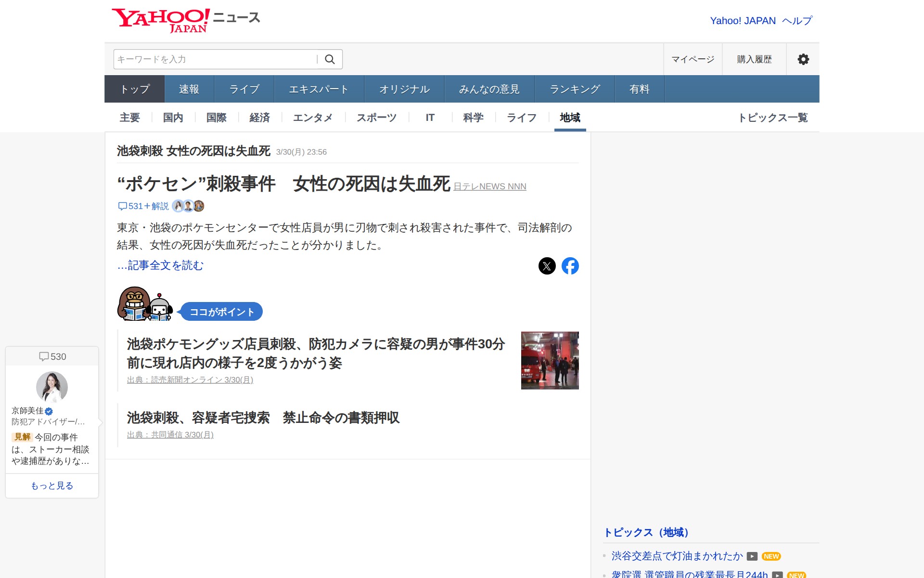Open the トピックス一覧 link
The width and height of the screenshot is (924, 578).
774,118
